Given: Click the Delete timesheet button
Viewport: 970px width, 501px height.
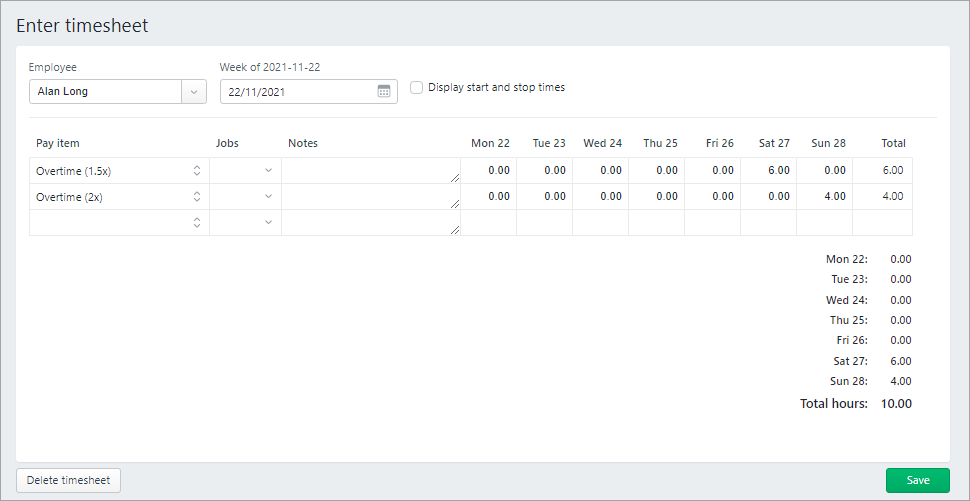Looking at the screenshot, I should (69, 480).
